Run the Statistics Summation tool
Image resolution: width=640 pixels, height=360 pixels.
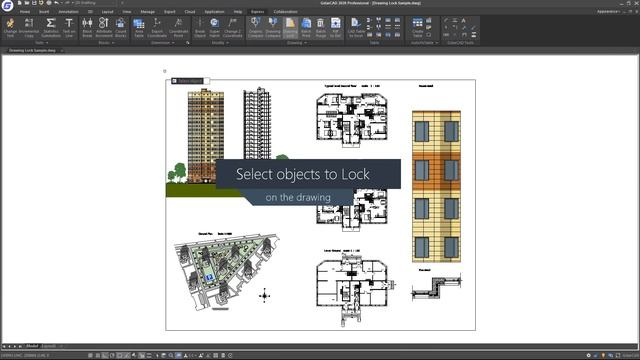click(x=51, y=28)
